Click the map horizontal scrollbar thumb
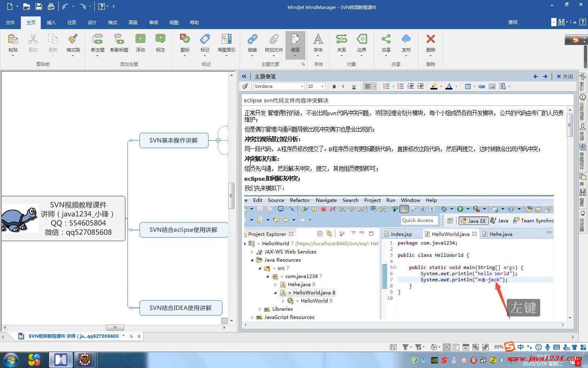Viewport: 588px width, 368px height. tap(115, 328)
